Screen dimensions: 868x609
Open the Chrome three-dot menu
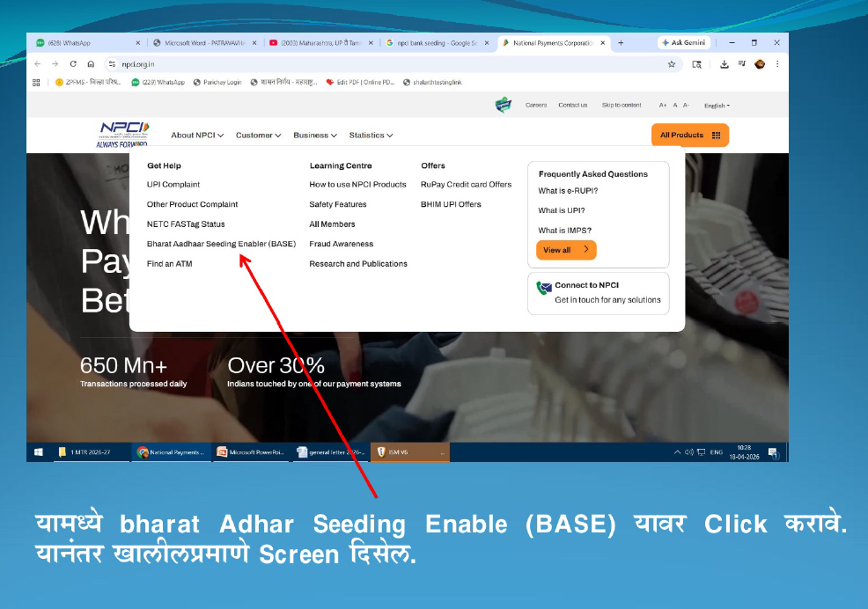[777, 64]
